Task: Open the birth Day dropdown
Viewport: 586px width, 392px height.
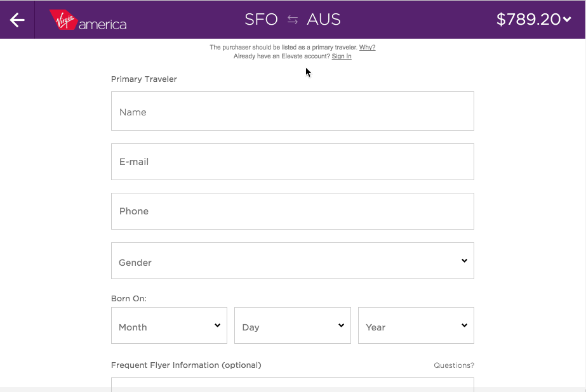Action: coord(292,325)
